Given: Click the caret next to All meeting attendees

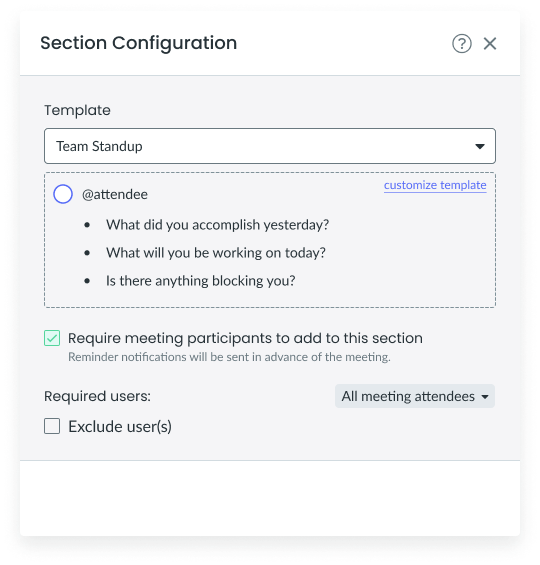Looking at the screenshot, I should pyautogui.click(x=485, y=397).
